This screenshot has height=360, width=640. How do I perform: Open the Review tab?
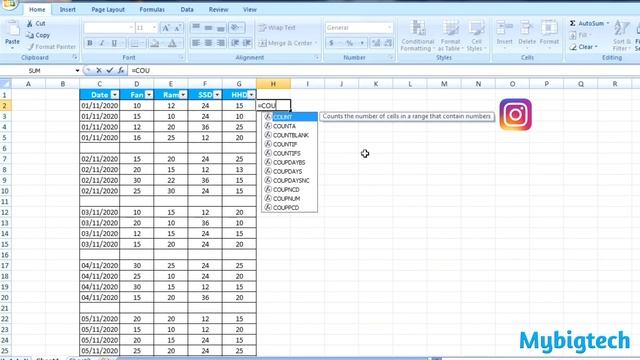[x=218, y=9]
